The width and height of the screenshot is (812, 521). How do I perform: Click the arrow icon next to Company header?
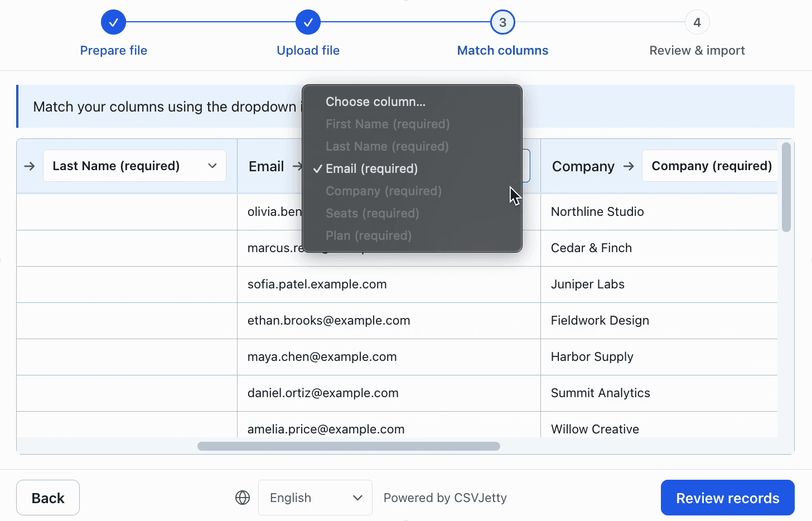629,166
